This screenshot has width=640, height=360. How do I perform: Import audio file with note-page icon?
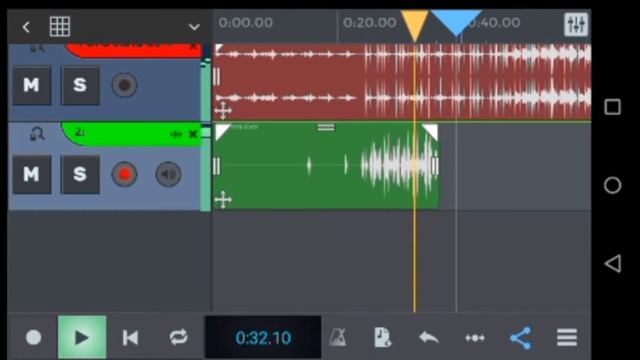[383, 337]
